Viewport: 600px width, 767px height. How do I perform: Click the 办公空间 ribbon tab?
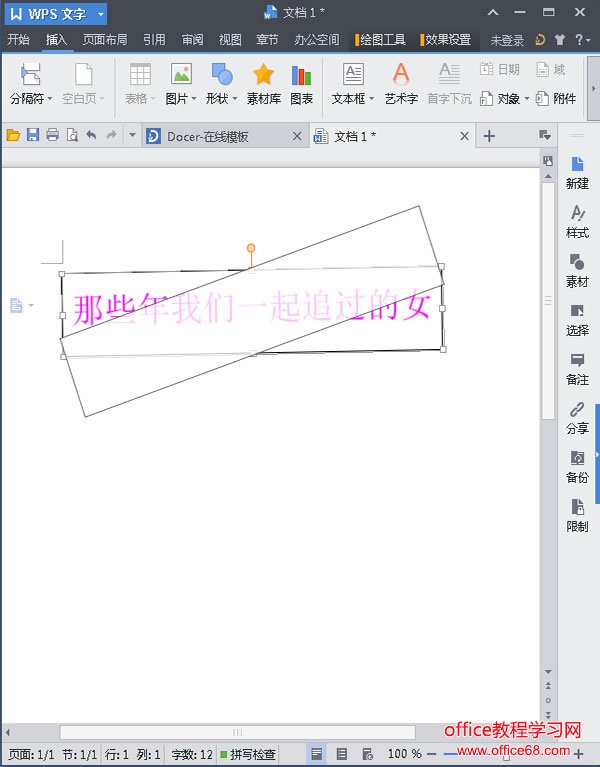tap(316, 39)
